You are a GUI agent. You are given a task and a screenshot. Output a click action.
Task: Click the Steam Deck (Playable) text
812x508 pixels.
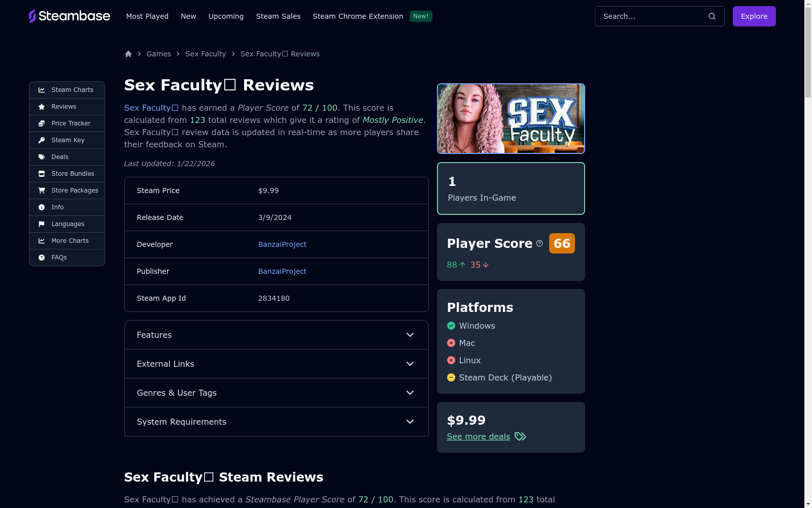tap(505, 377)
